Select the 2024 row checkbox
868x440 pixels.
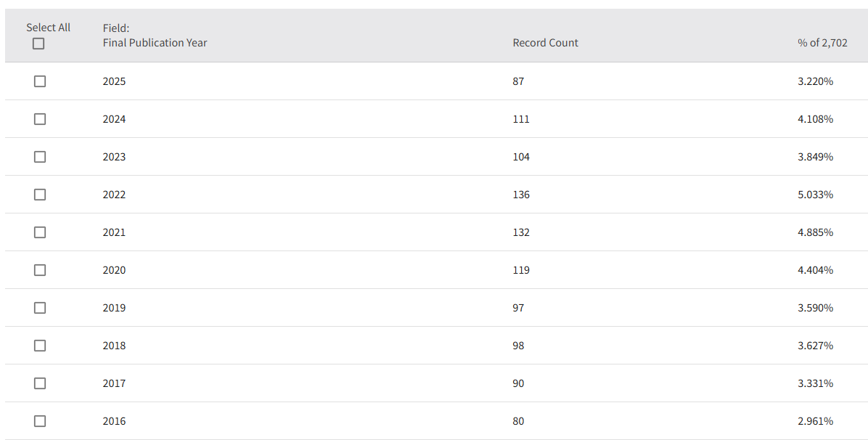click(x=40, y=119)
